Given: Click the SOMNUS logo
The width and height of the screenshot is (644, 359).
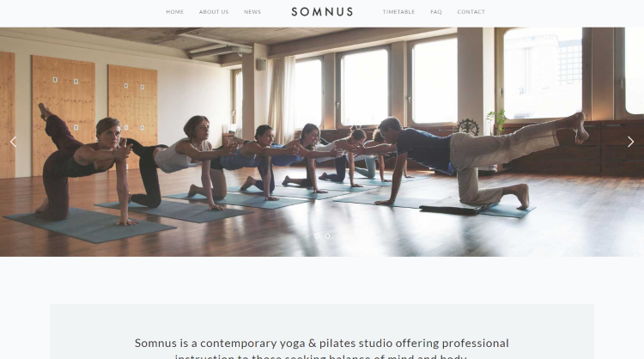Looking at the screenshot, I should click(x=322, y=11).
